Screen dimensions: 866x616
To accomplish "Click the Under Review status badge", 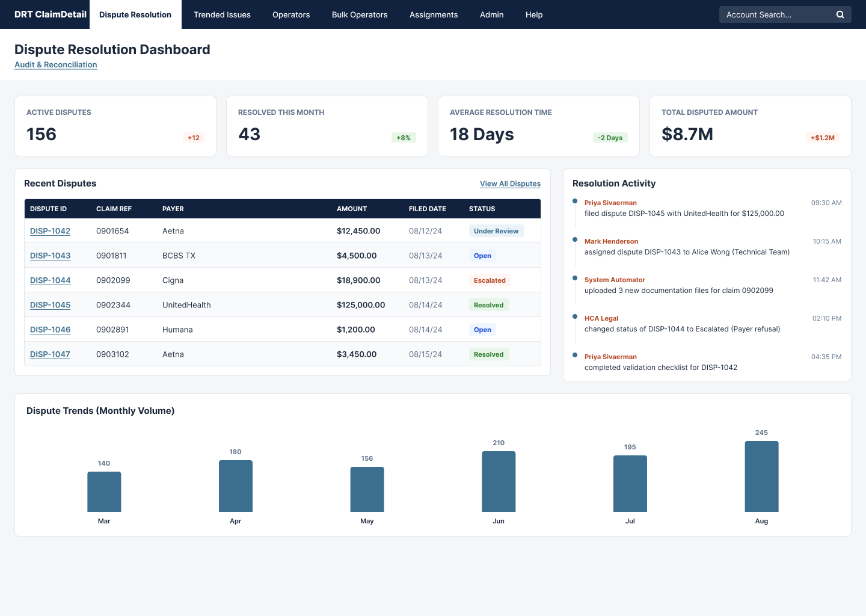I will (x=496, y=231).
